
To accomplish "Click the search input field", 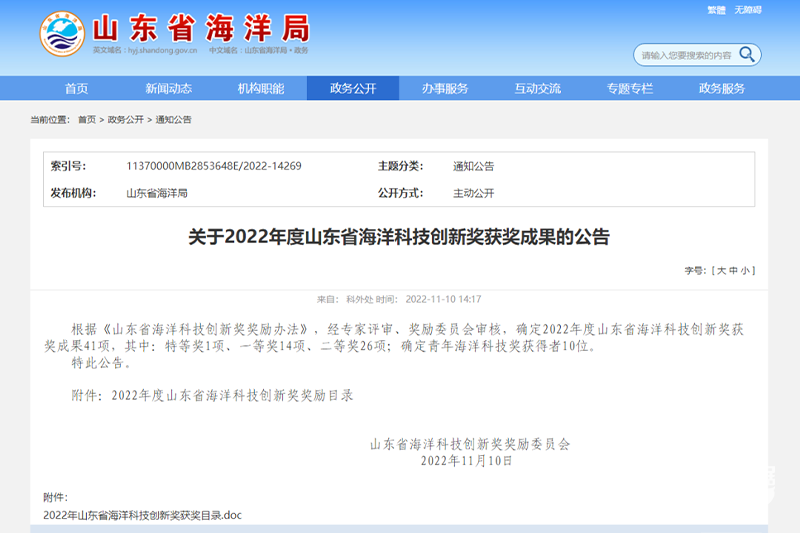I will (x=685, y=55).
